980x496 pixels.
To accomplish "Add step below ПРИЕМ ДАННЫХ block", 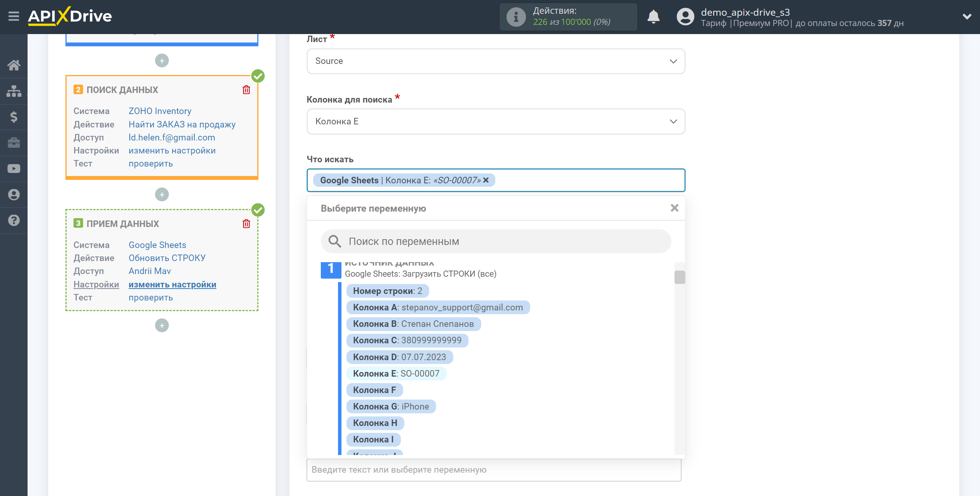I will (162, 325).
